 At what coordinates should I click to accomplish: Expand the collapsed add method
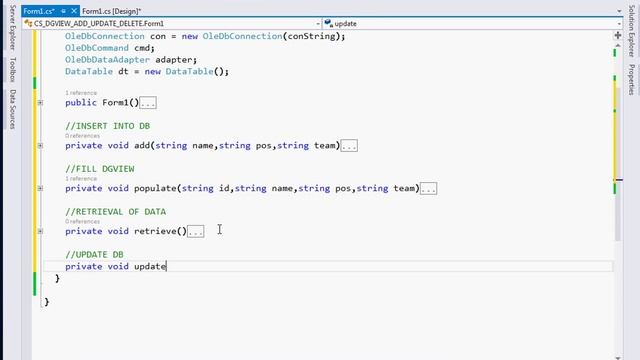point(40,145)
